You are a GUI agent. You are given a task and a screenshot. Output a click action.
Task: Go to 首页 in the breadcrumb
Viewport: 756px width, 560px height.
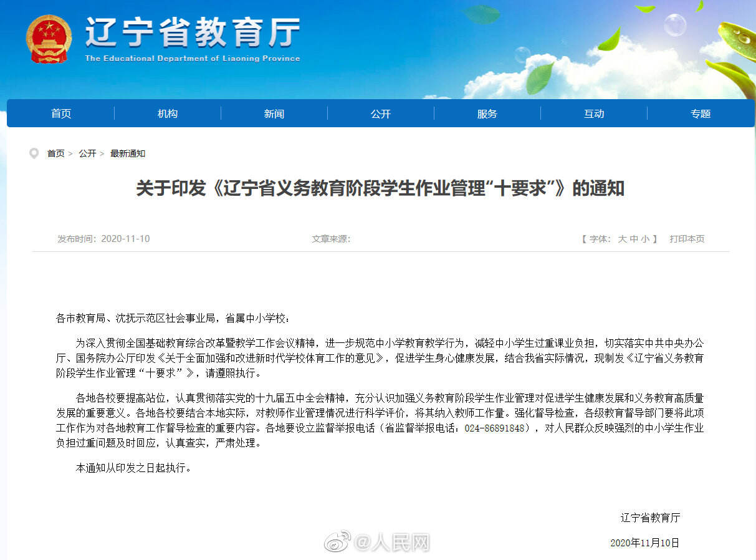[56, 153]
